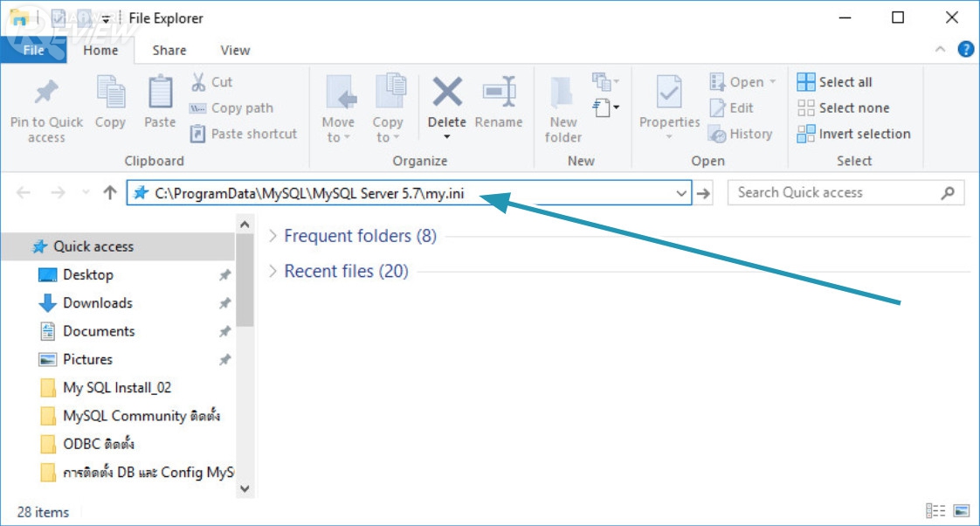Image resolution: width=980 pixels, height=526 pixels.
Task: Click Select none in the ribbon
Action: 843,107
